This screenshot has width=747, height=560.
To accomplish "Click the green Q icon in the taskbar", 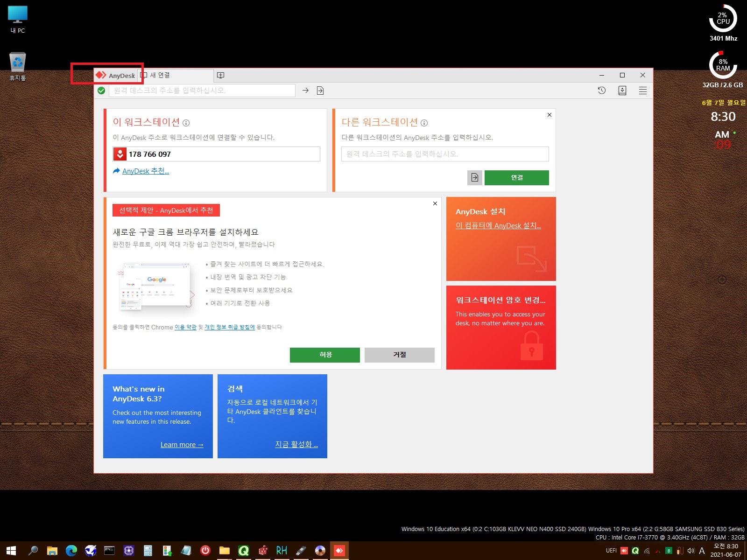I will coord(244,551).
